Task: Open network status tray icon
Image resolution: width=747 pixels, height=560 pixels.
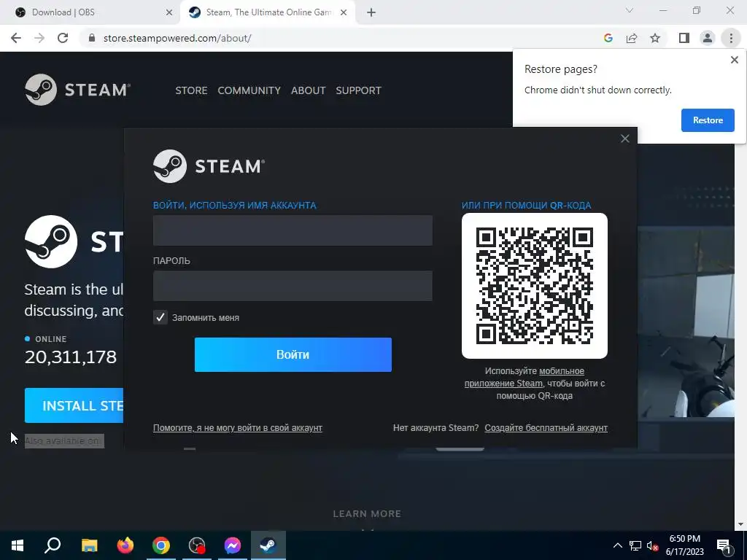Action: [x=635, y=545]
